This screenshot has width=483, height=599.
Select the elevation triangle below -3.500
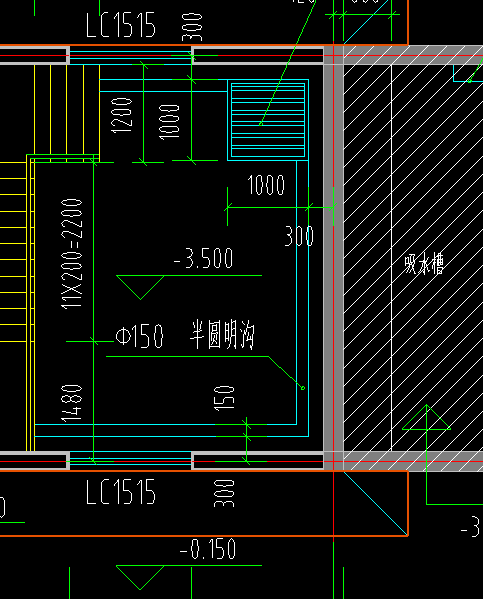[140, 287]
